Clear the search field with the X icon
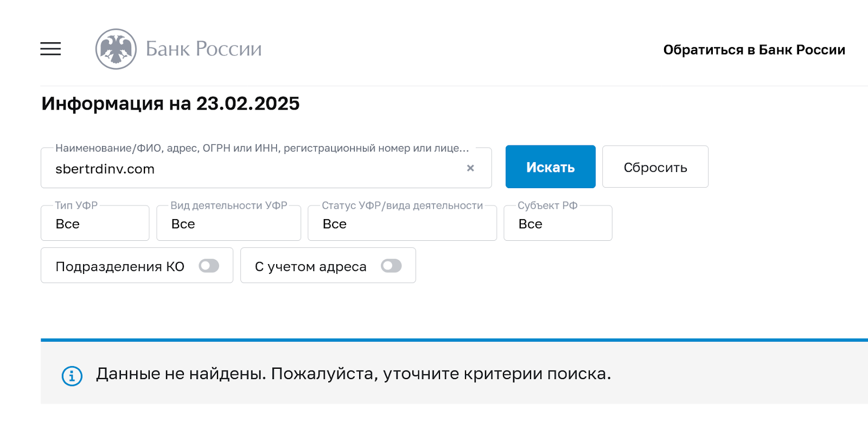868x429 pixels. pyautogui.click(x=470, y=168)
